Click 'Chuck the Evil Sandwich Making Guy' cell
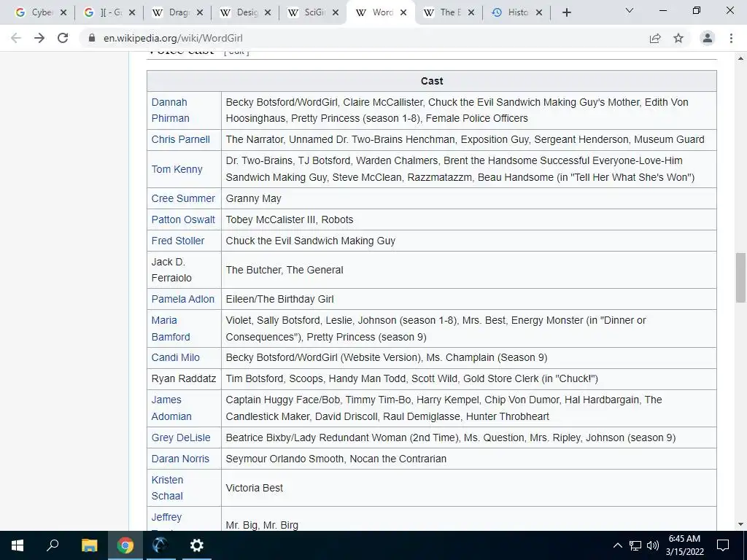Viewport: 747px width, 560px height. pyautogui.click(x=469, y=241)
